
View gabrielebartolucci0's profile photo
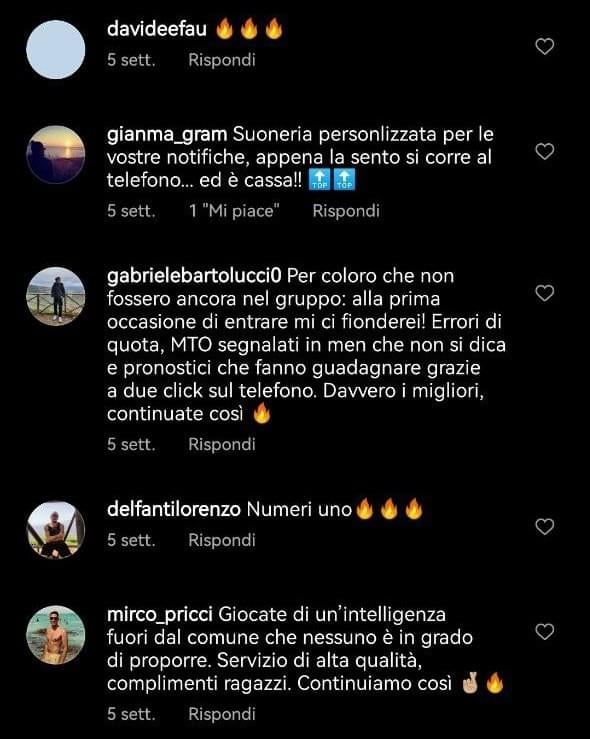pos(56,296)
